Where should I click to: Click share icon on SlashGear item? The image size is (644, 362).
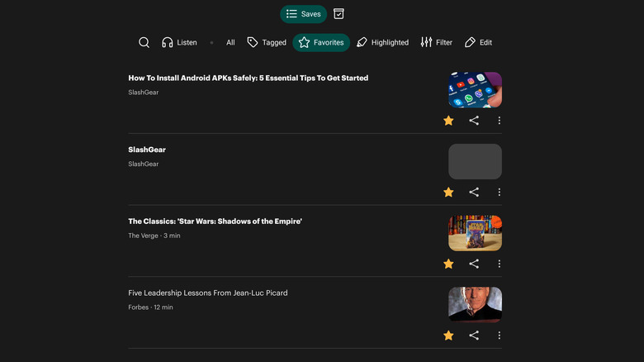474,193
